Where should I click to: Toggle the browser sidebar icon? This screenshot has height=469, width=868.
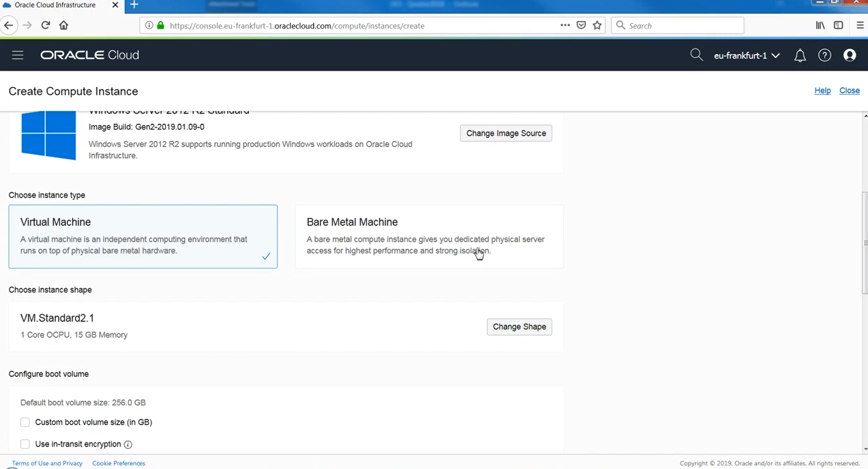(838, 25)
